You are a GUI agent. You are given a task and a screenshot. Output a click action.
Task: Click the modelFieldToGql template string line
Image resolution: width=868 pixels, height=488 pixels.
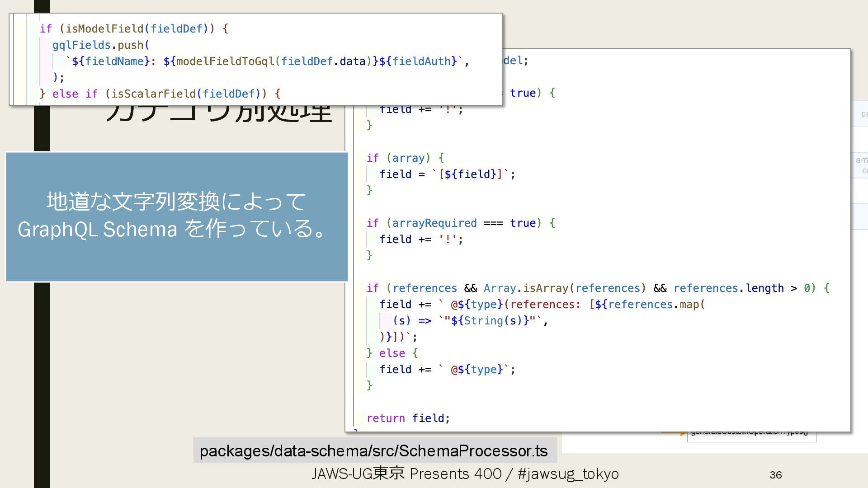click(268, 61)
